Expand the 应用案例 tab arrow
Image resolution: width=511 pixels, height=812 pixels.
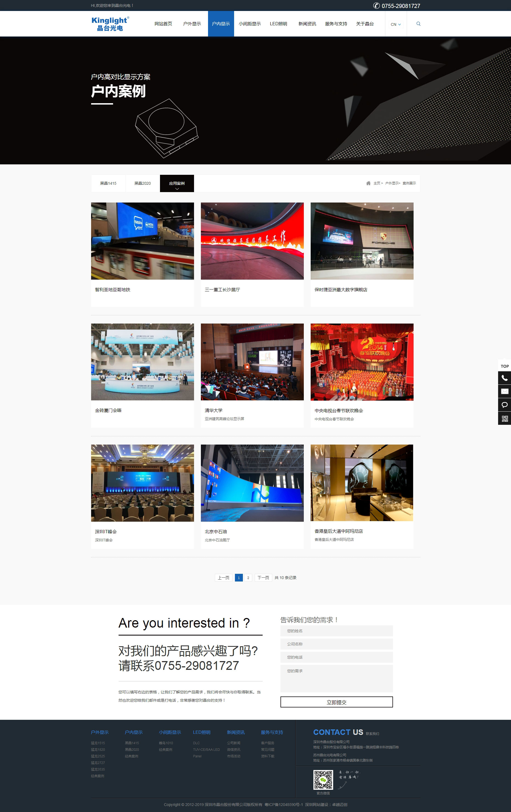coord(177,189)
